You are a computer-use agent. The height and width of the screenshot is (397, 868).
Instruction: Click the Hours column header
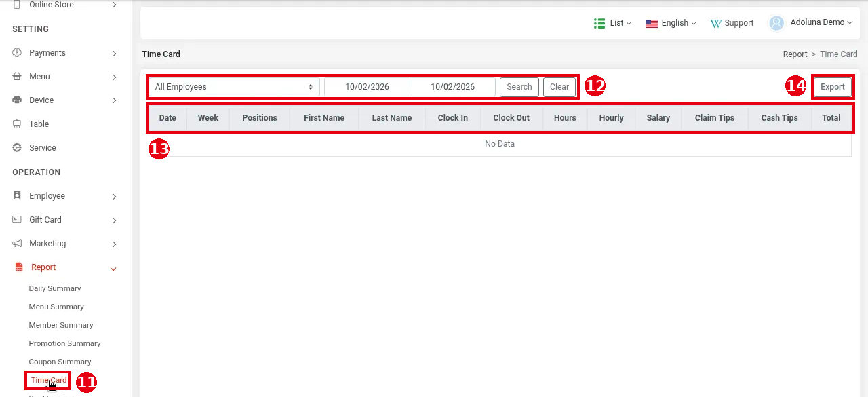(565, 118)
